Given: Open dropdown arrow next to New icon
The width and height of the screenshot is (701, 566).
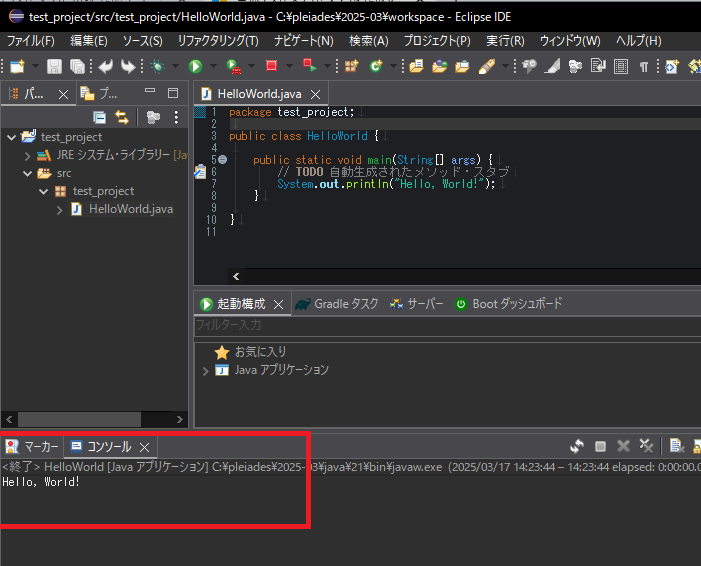Looking at the screenshot, I should point(35,67).
